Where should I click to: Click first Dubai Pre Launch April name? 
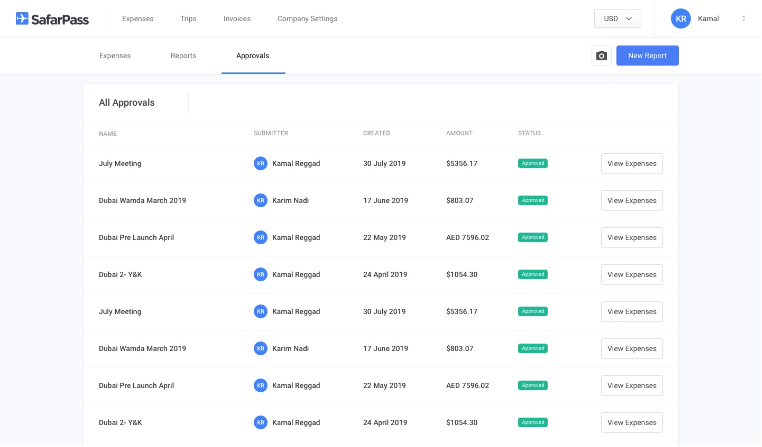pyautogui.click(x=136, y=237)
